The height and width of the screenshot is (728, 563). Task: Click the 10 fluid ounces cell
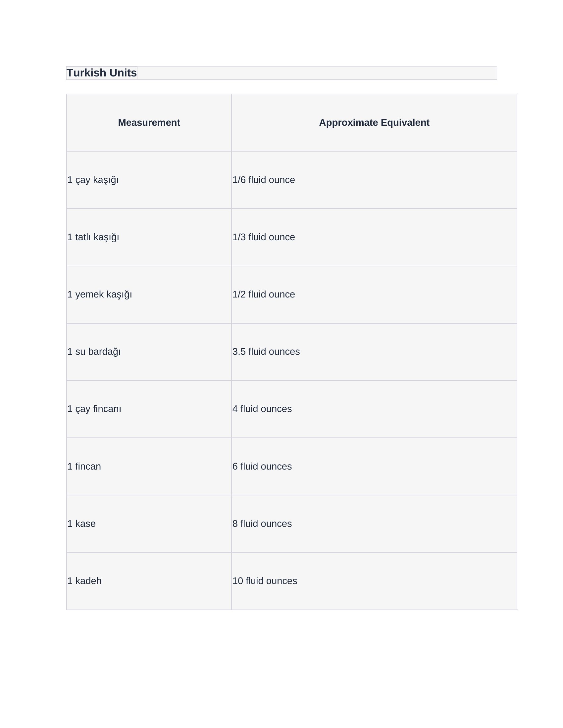click(x=374, y=581)
